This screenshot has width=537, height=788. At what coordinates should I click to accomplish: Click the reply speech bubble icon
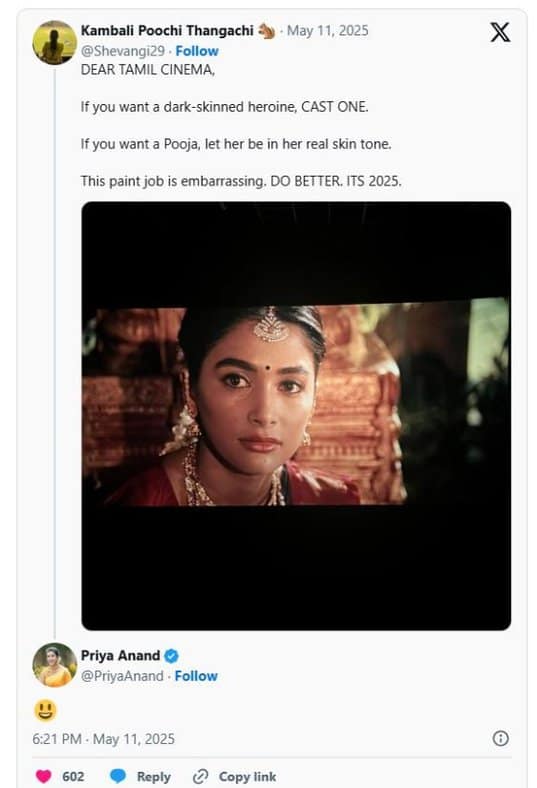click(x=118, y=776)
